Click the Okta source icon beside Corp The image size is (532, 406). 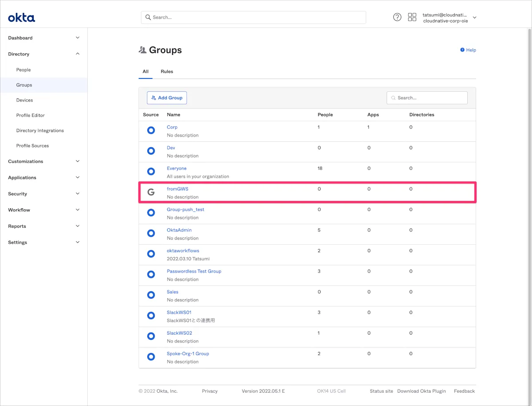click(151, 131)
